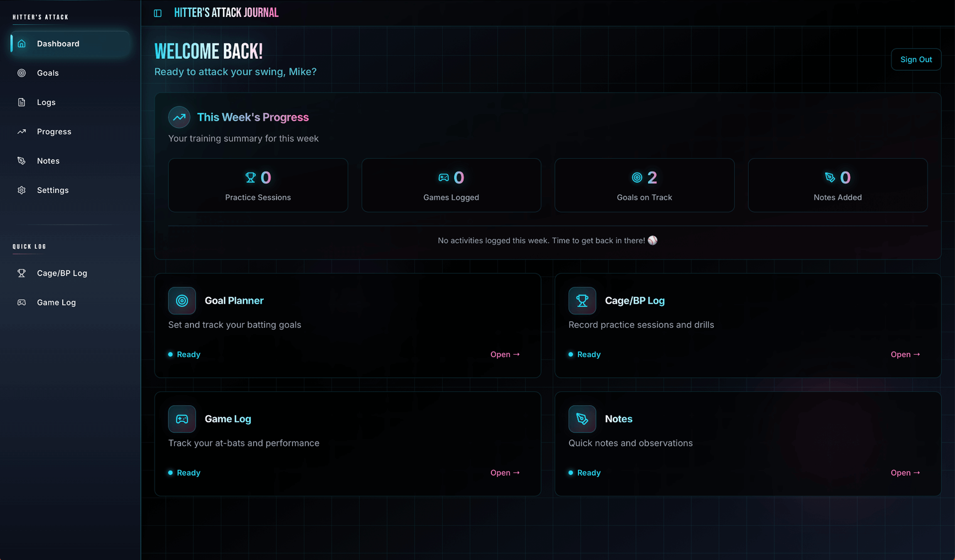955x560 pixels.
Task: Click Open on the Cage/BP Log card
Action: [x=905, y=354]
